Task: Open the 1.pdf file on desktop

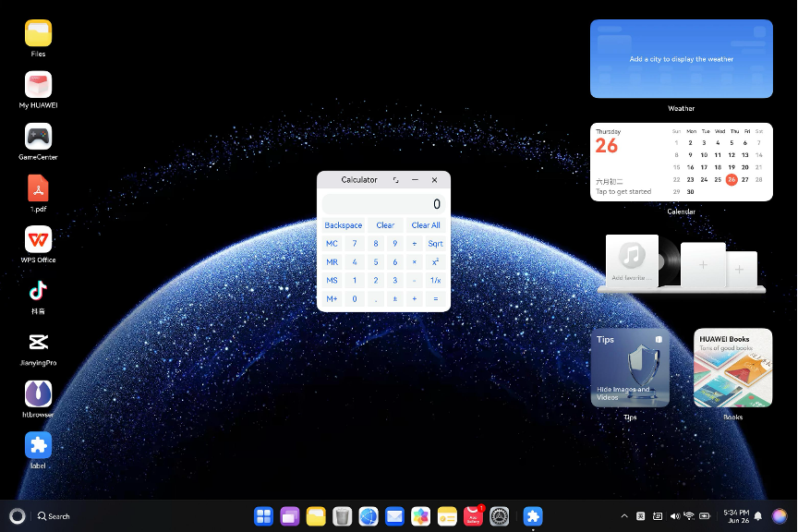Action: point(38,189)
